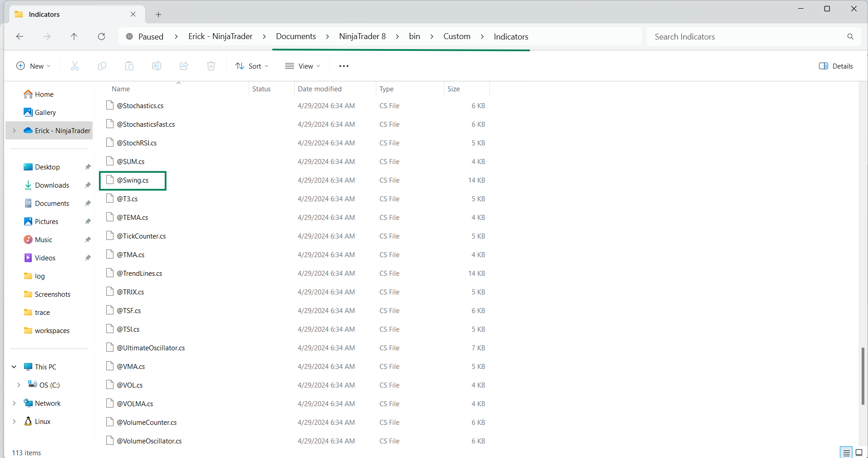Viewport: 868px width, 458px height.
Task: Open the See more ellipsis menu
Action: 344,66
